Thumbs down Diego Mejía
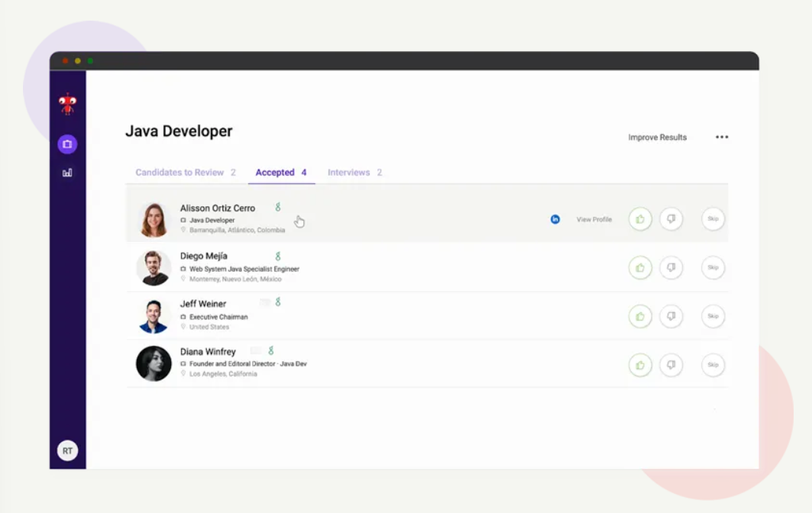This screenshot has height=513, width=812. 671,268
